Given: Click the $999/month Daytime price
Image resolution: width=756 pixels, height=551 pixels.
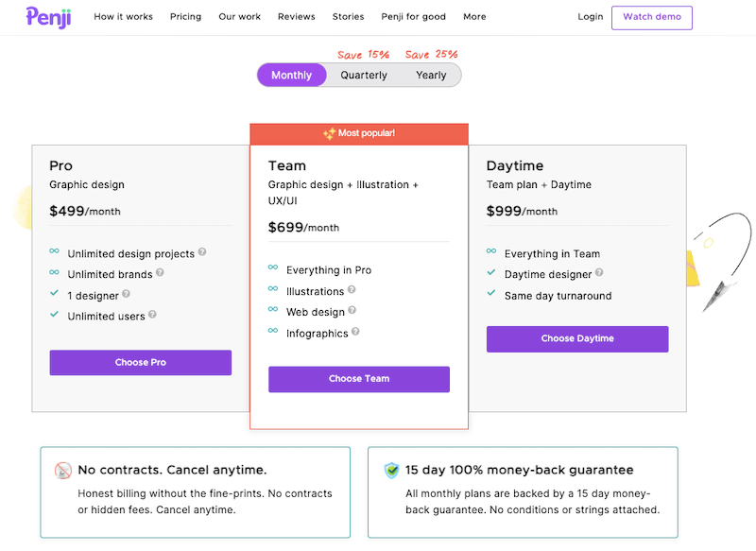Looking at the screenshot, I should (x=523, y=211).
